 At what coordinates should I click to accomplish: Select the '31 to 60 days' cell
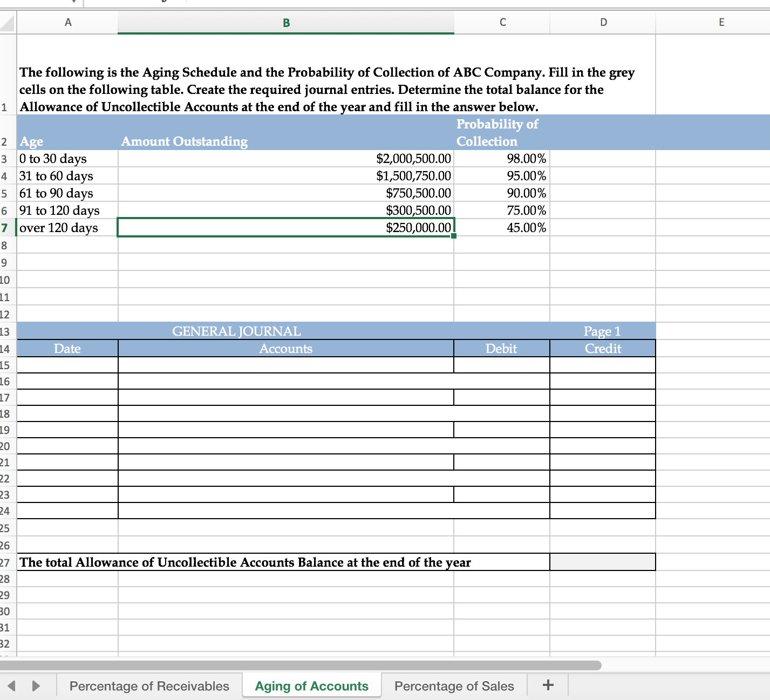click(x=67, y=176)
